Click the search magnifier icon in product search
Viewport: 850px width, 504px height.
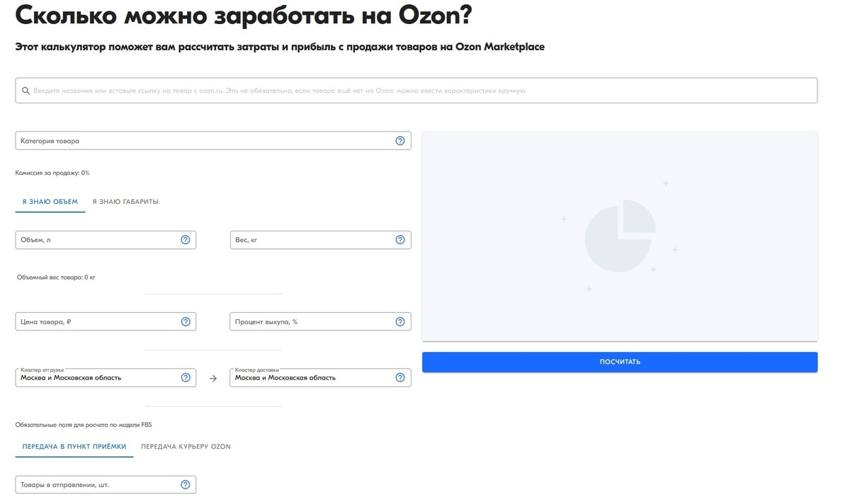click(x=25, y=91)
